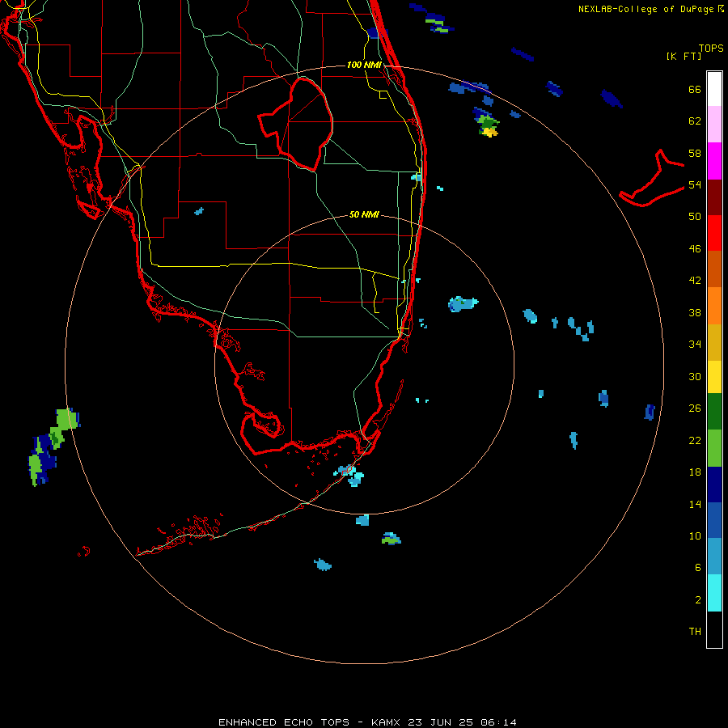Click the legend value "50"
728x728 pixels.
click(x=695, y=217)
